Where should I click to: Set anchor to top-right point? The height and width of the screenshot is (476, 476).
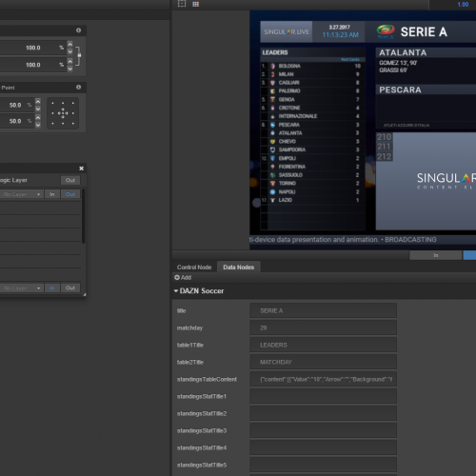coord(73,103)
